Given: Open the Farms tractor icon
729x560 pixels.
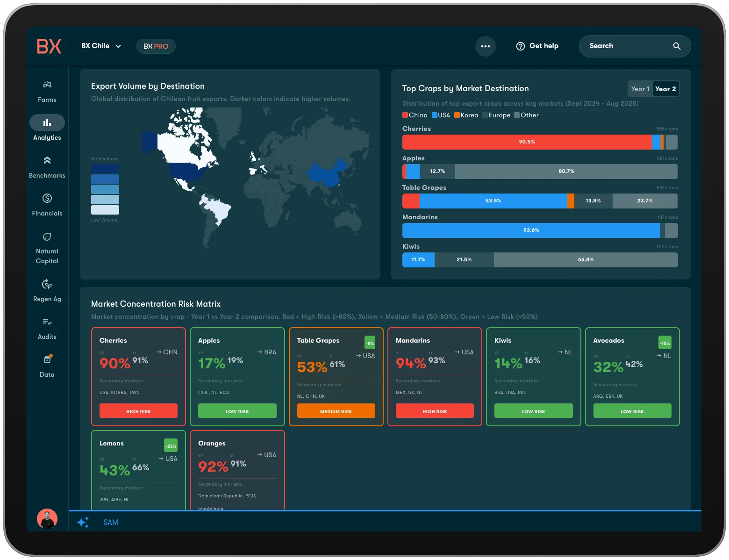Looking at the screenshot, I should 47,85.
